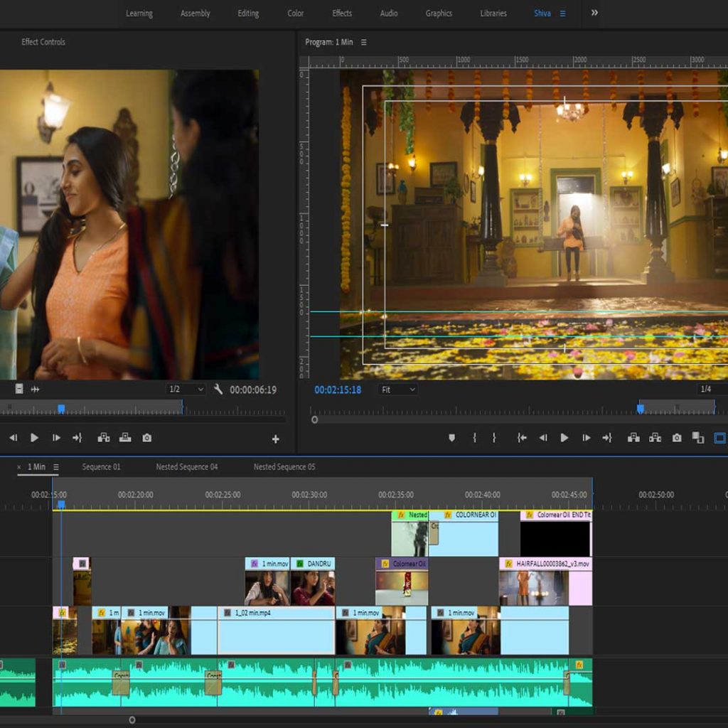Click the Overwrite icon in the Source Monitor
Image resolution: width=728 pixels, height=728 pixels.
click(x=125, y=438)
